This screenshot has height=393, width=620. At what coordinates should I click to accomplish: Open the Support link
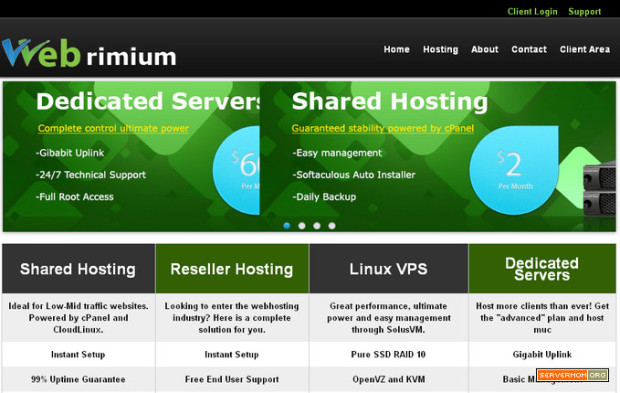pos(584,11)
